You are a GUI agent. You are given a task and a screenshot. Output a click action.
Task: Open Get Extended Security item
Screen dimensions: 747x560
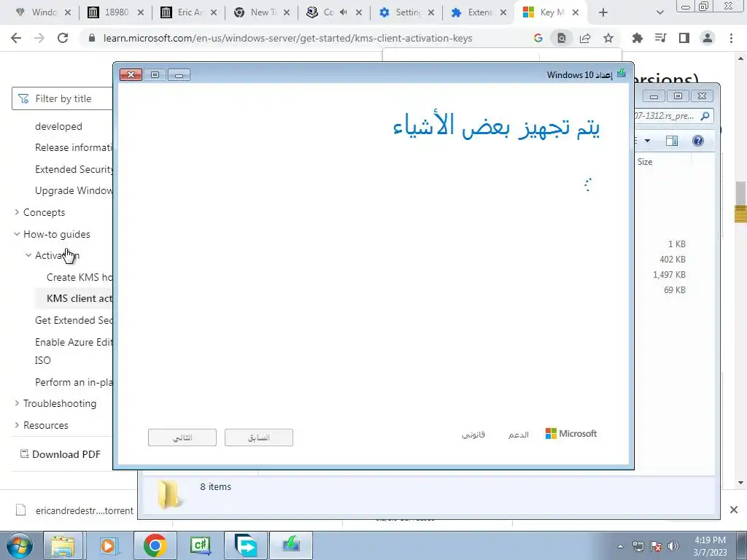click(x=74, y=321)
